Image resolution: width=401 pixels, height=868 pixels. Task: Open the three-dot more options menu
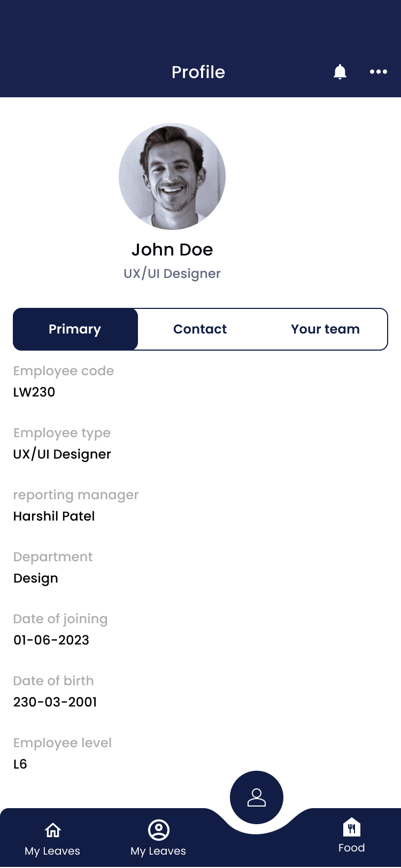tap(379, 72)
